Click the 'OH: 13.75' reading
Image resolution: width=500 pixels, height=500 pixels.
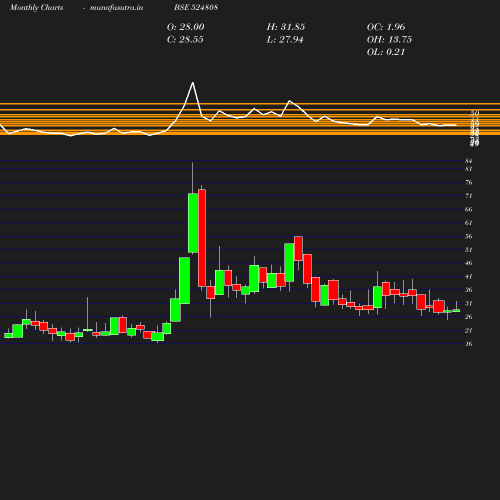(x=389, y=39)
